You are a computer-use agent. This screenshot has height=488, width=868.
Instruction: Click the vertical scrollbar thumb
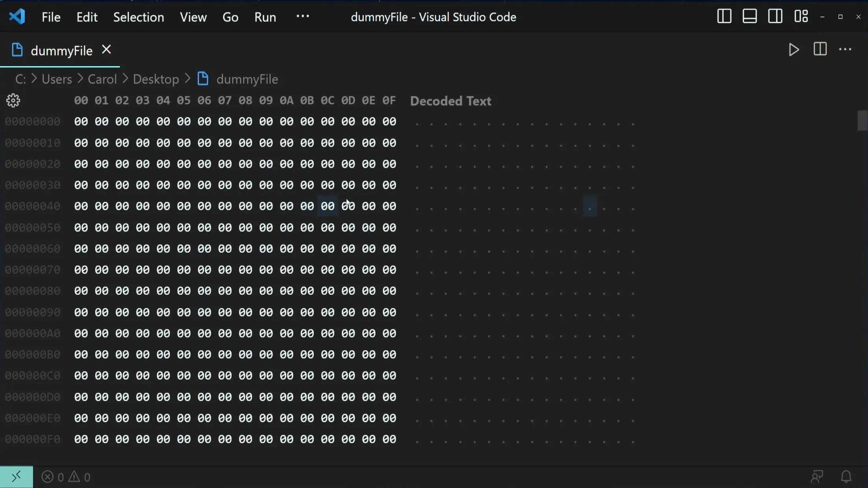click(x=862, y=121)
